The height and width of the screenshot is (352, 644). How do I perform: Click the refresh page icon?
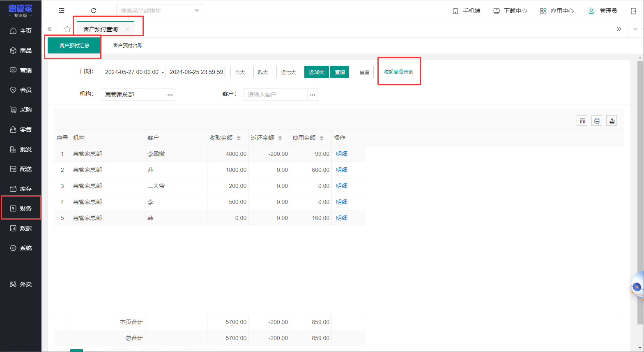(94, 11)
